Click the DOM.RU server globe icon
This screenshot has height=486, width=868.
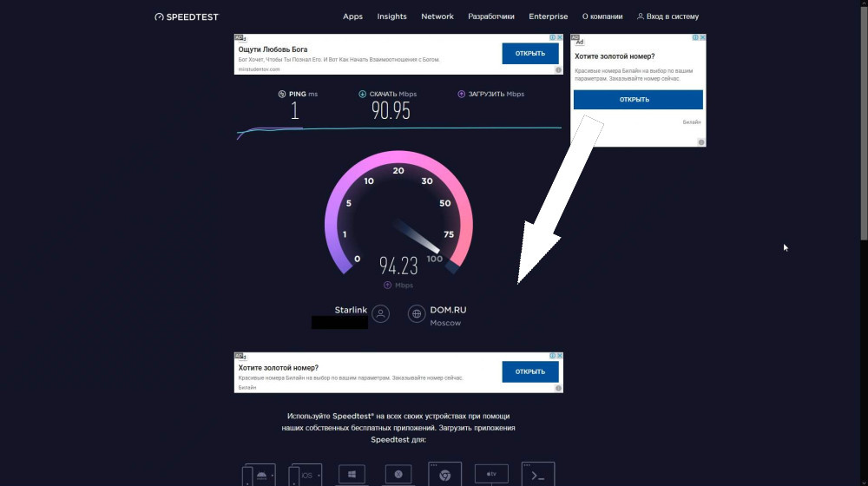pyautogui.click(x=417, y=314)
